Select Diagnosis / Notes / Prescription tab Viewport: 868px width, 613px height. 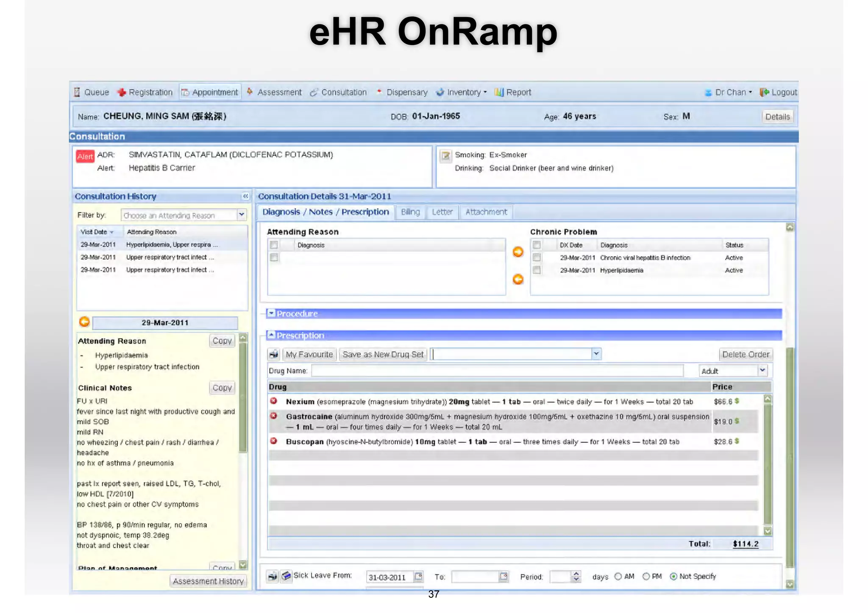pos(325,212)
